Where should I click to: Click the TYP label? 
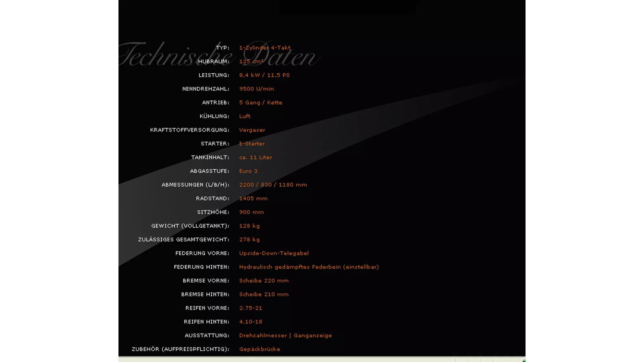[x=222, y=48]
